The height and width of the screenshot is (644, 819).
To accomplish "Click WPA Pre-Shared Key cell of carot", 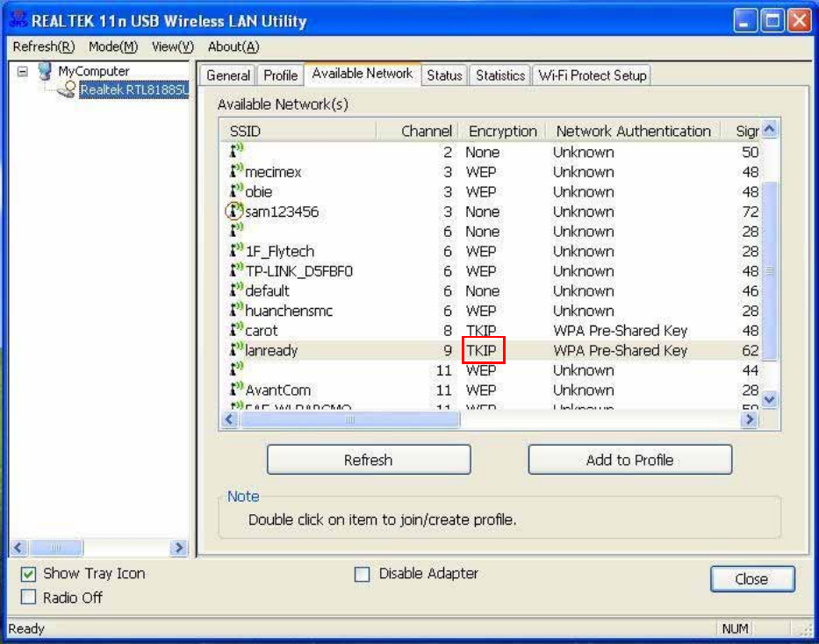I will pyautogui.click(x=620, y=331).
